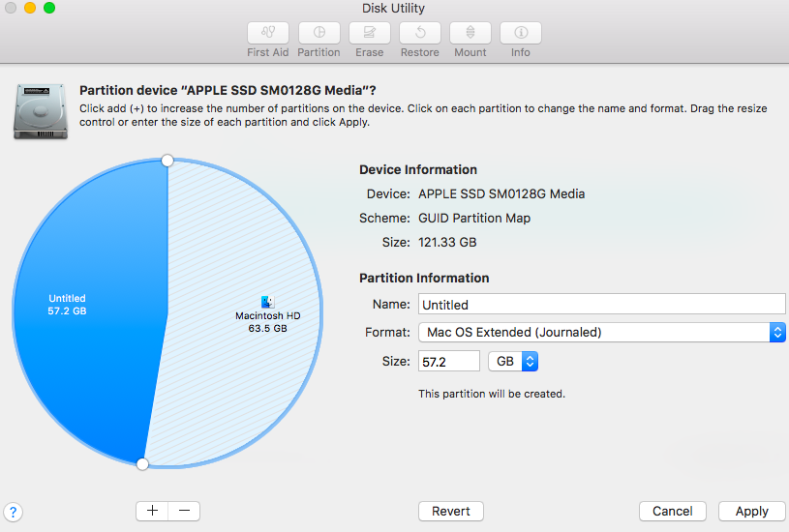Viewport: 789px width, 532px height.
Task: Click the hard drive device icon
Action: [x=41, y=111]
